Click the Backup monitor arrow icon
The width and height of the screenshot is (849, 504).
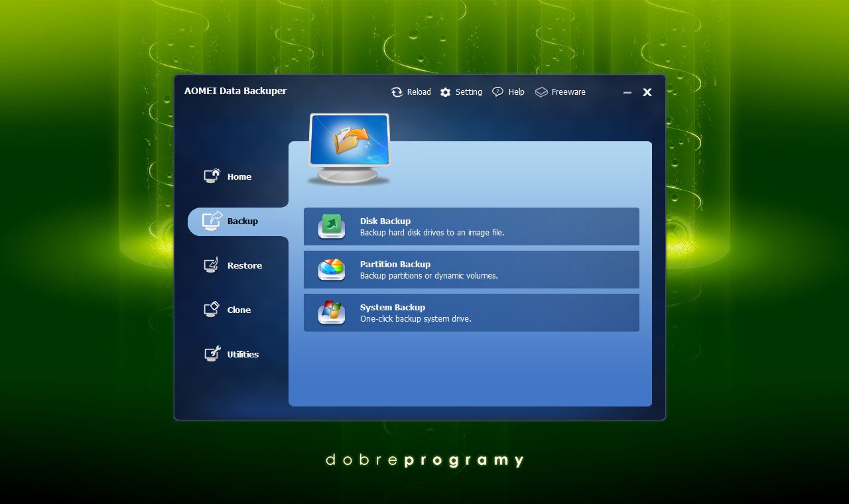pos(212,221)
